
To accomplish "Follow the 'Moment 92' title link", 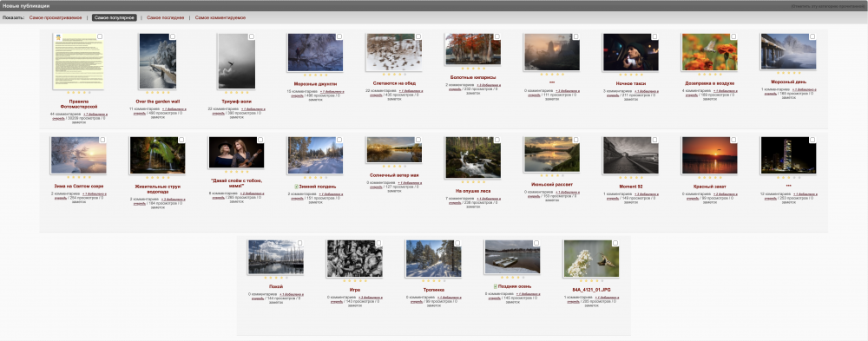I will [630, 187].
